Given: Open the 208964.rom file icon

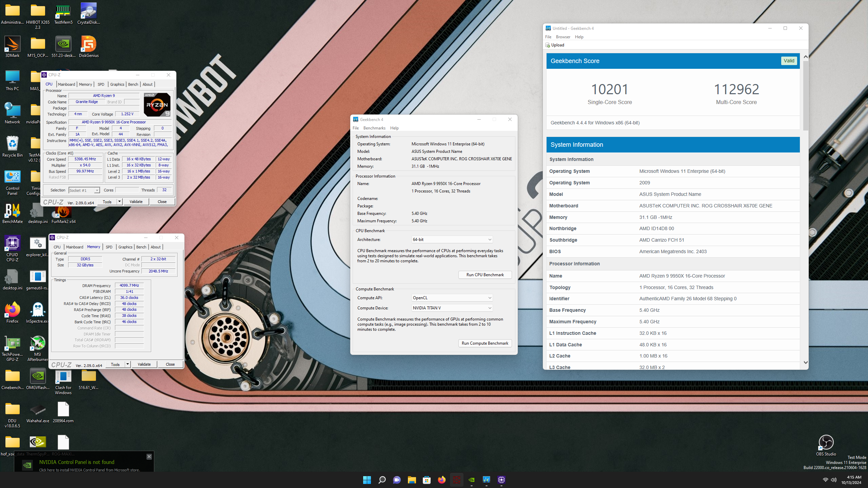Looking at the screenshot, I should [63, 412].
